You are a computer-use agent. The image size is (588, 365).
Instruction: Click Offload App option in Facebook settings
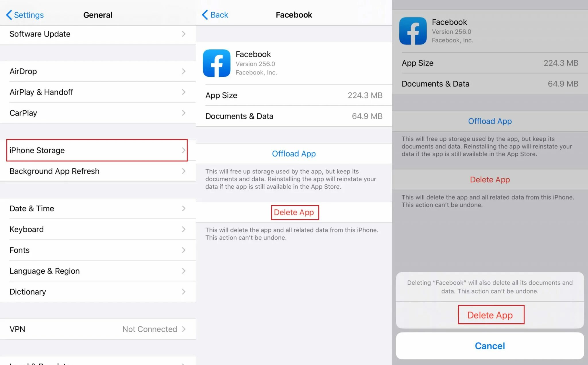(294, 153)
